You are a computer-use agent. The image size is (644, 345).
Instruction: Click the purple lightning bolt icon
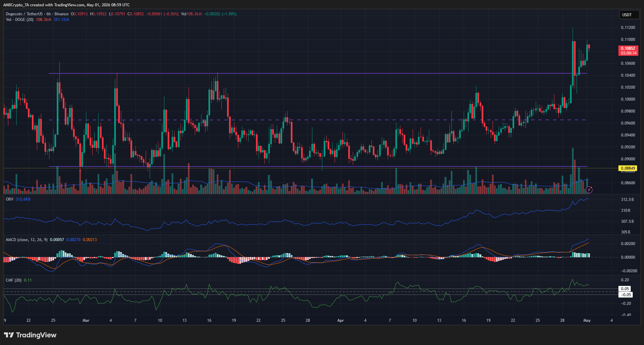(x=589, y=190)
